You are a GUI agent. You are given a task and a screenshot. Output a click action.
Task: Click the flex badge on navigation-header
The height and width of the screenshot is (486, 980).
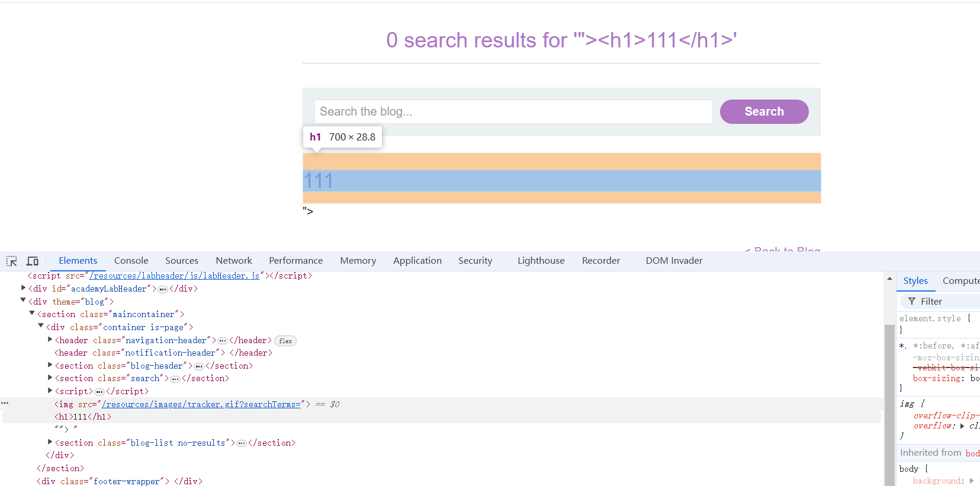pos(285,341)
